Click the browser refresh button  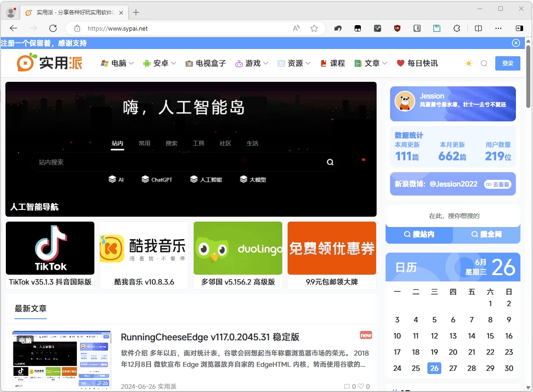click(x=53, y=28)
